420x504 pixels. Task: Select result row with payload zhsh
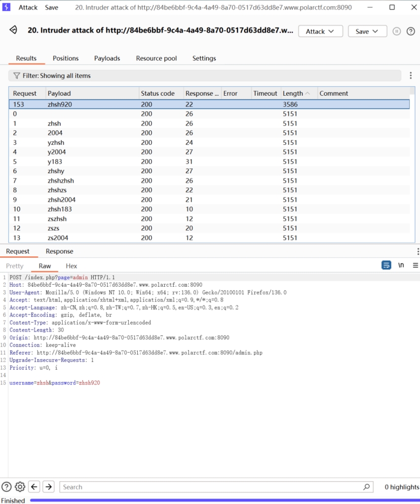[x=209, y=124]
